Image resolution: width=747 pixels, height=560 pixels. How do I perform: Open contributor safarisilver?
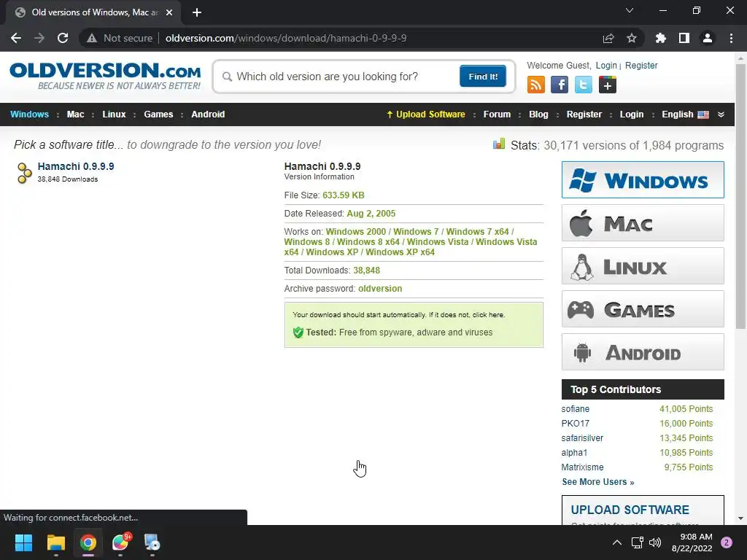pos(582,438)
